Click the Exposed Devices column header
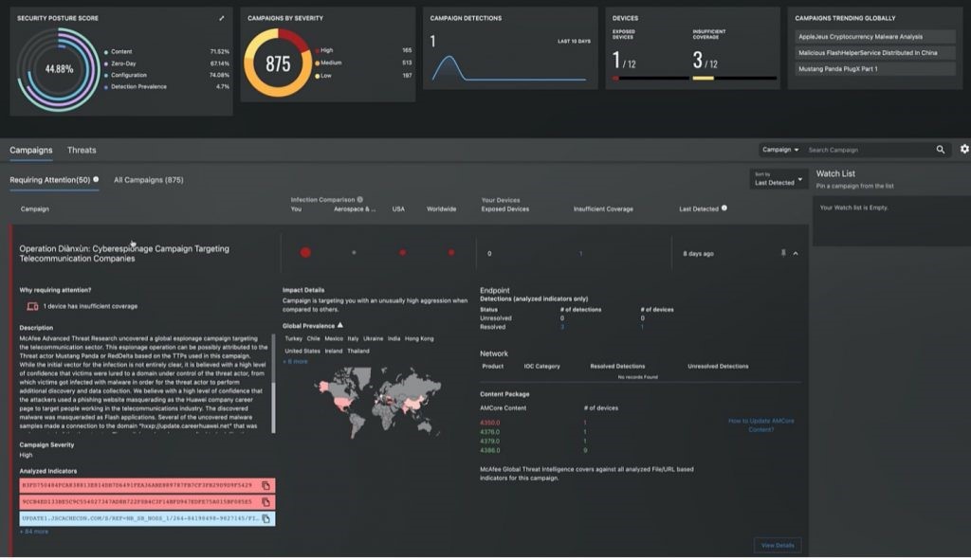The width and height of the screenshot is (971, 560). [x=505, y=209]
